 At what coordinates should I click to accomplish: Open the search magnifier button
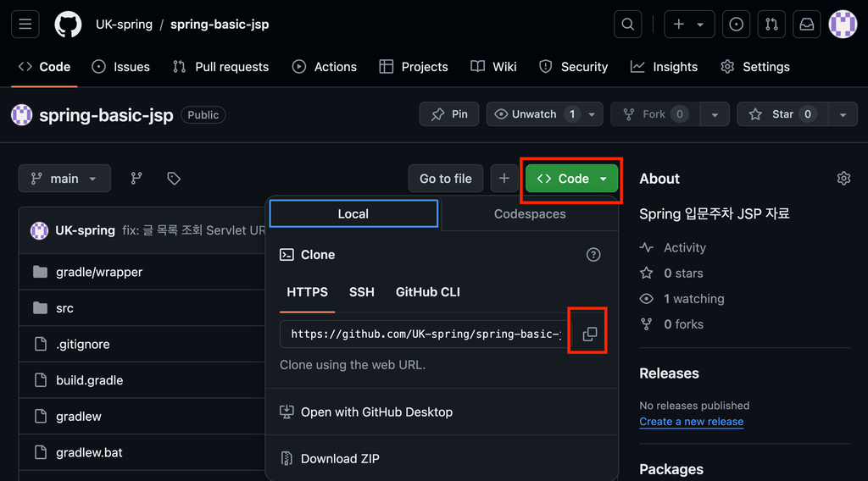[628, 25]
